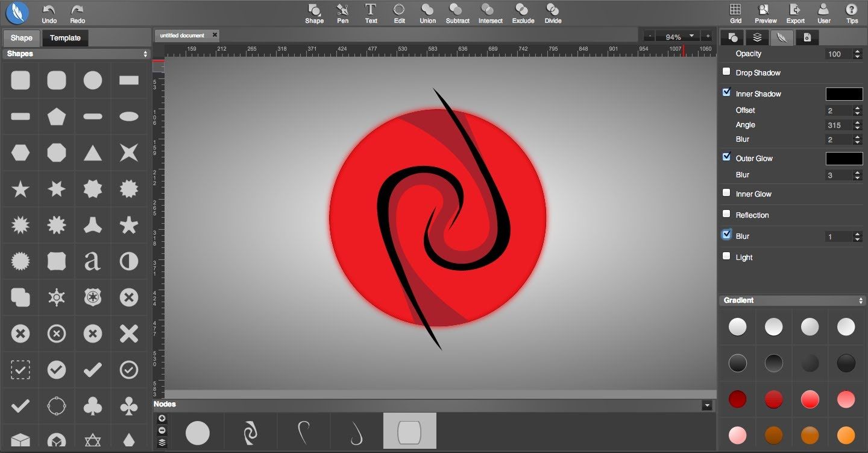Enable the Drop Shadow effect

(x=726, y=71)
